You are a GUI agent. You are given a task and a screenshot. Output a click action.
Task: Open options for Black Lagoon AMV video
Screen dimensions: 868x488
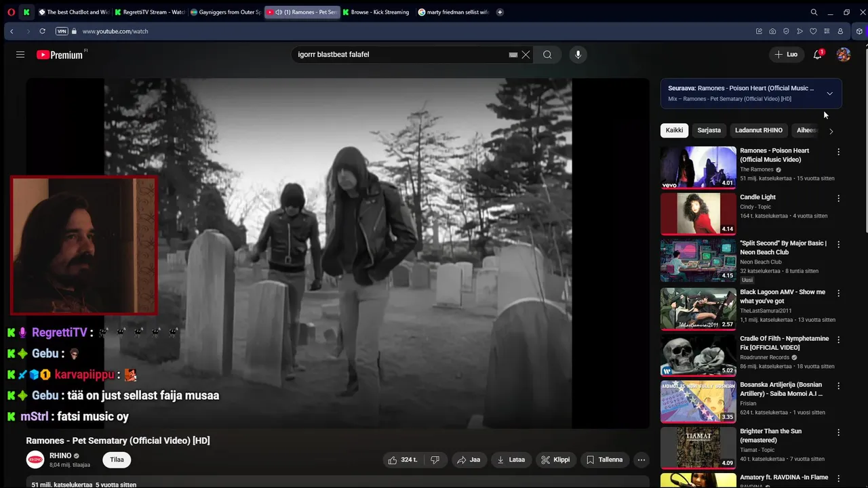click(x=838, y=293)
